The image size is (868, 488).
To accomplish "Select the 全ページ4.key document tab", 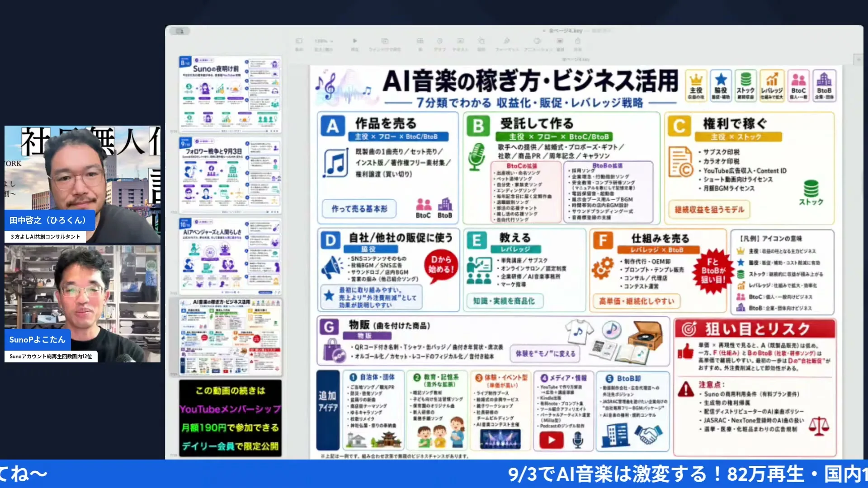I will (576, 59).
